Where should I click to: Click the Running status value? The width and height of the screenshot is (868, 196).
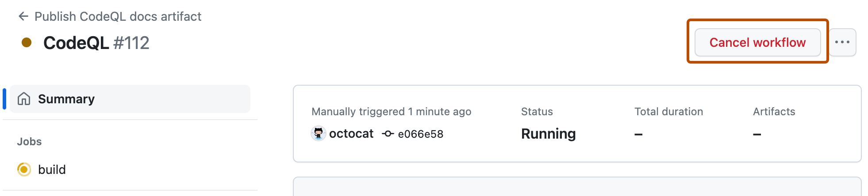548,134
